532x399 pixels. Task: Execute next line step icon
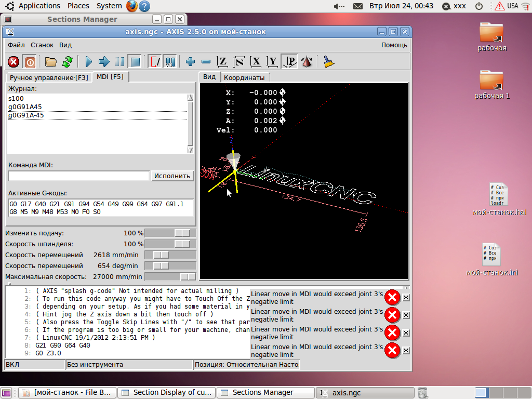104,62
